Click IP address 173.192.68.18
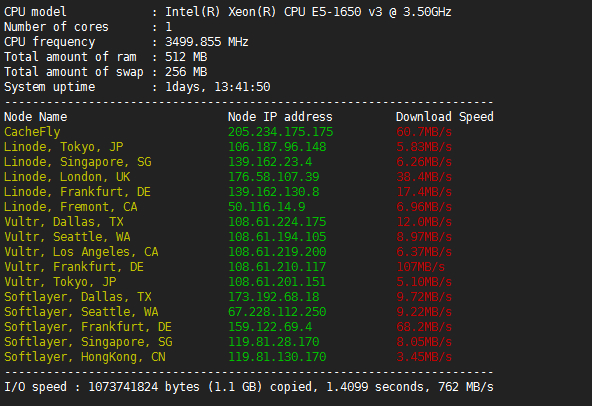The height and width of the screenshot is (406, 592). 274,297
